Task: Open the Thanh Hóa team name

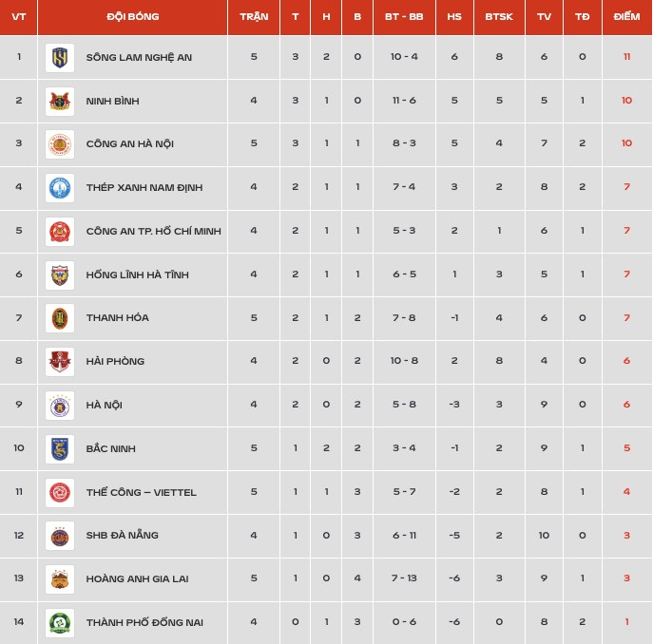Action: [118, 318]
